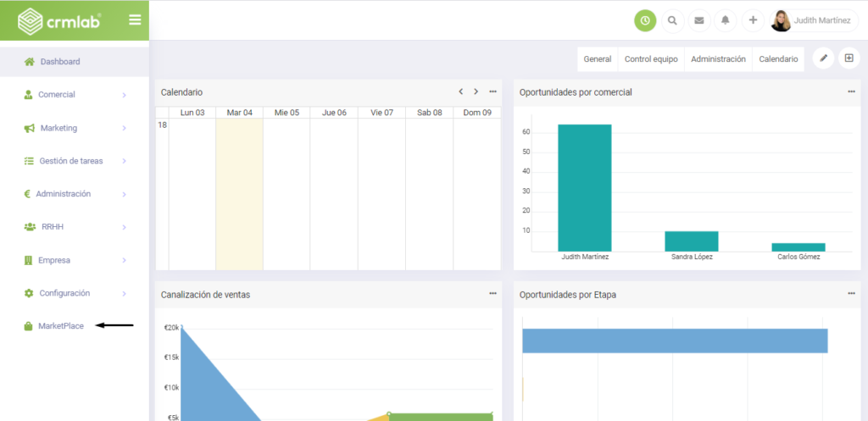
Task: Select the Mar 04 highlighted calendar column
Action: [239, 194]
